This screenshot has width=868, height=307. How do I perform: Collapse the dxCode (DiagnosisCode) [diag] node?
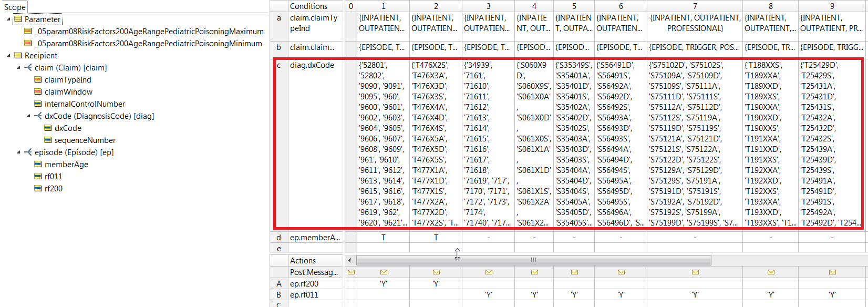(28, 116)
